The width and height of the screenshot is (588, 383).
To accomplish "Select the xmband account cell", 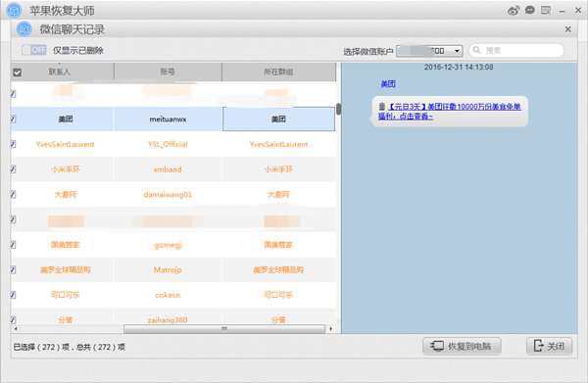I will 168,169.
